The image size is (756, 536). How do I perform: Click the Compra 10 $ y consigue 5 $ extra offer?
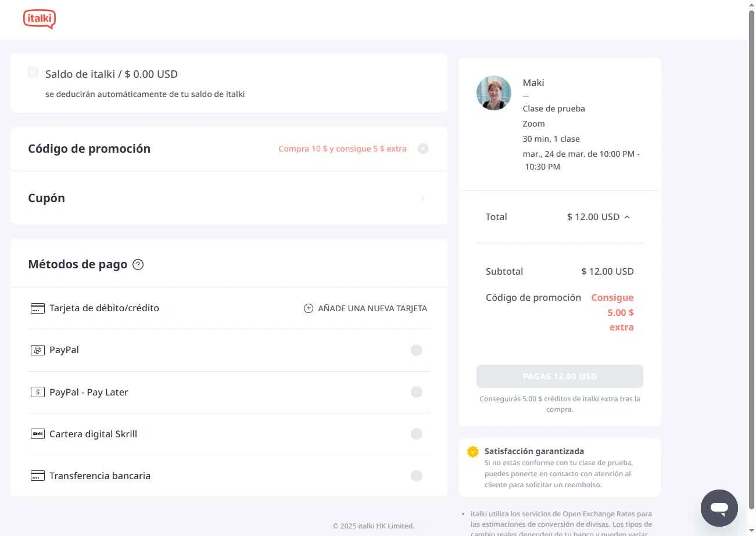click(342, 149)
